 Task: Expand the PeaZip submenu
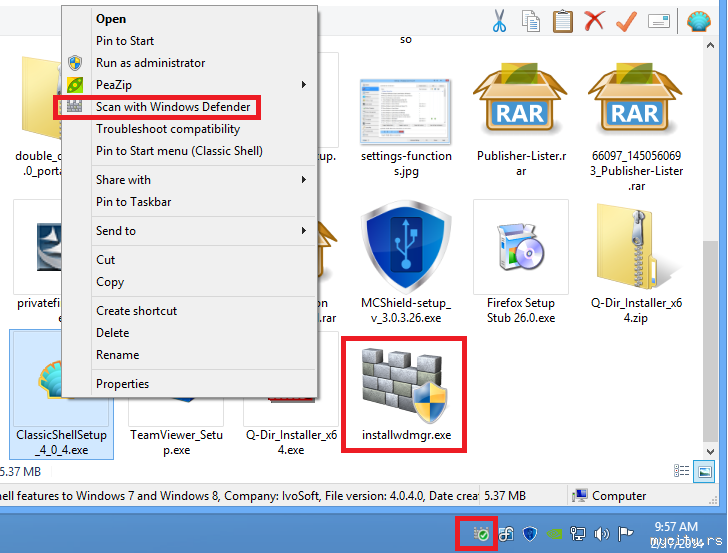tap(190, 85)
